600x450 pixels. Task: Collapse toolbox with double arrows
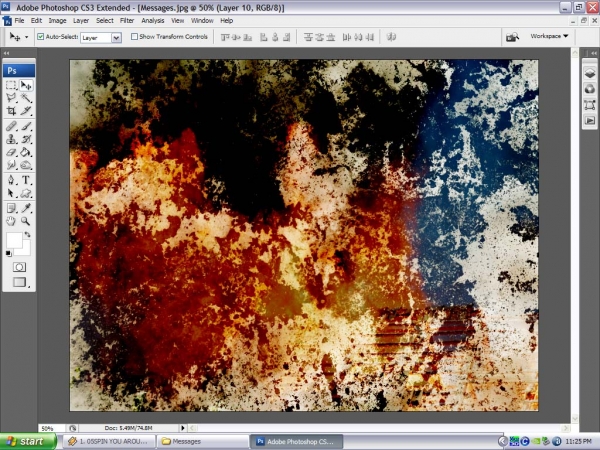point(6,53)
